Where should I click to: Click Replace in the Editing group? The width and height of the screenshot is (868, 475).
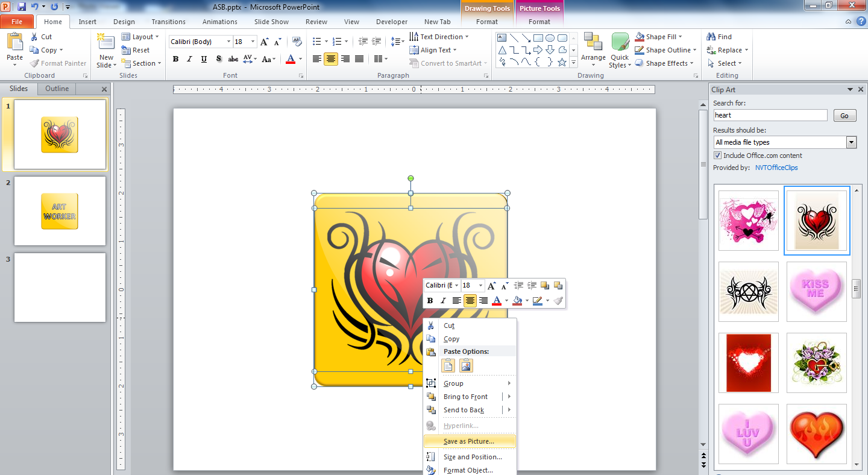(x=727, y=50)
